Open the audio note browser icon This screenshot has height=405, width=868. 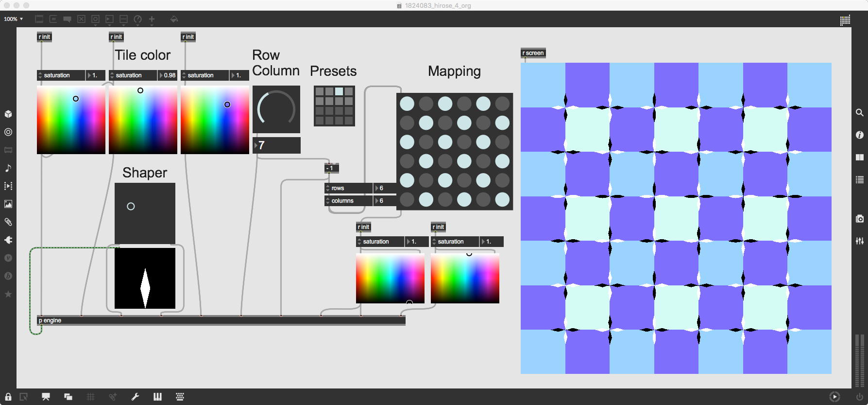(x=8, y=168)
